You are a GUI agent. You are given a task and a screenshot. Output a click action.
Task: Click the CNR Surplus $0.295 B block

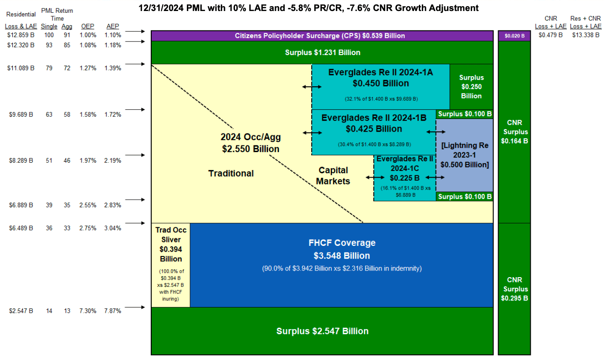coord(514,289)
